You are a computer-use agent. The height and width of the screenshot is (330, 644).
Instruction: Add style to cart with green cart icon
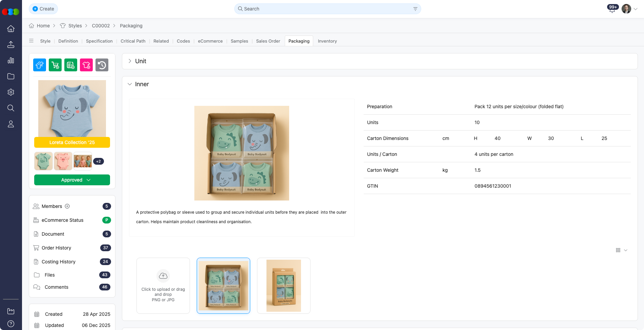[55, 65]
